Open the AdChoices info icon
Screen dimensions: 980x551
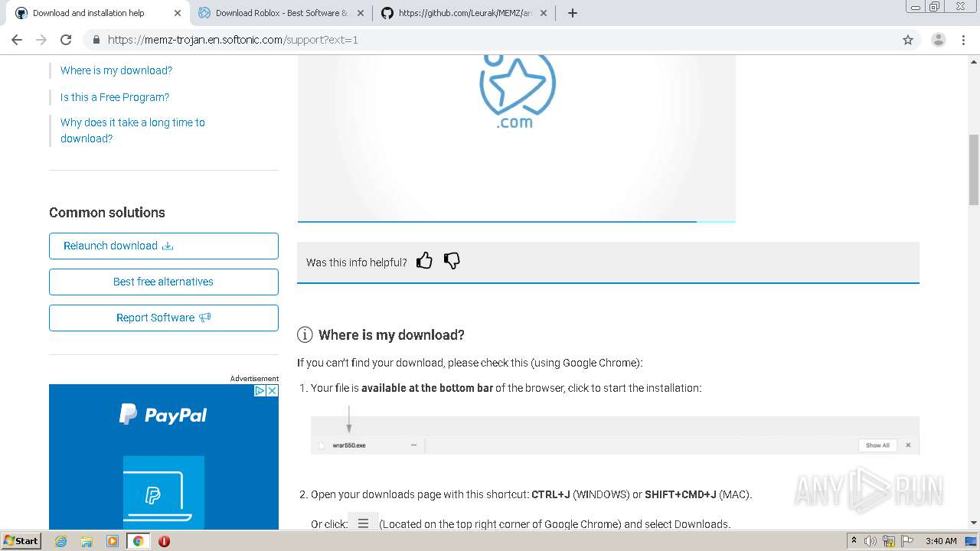[x=260, y=390]
